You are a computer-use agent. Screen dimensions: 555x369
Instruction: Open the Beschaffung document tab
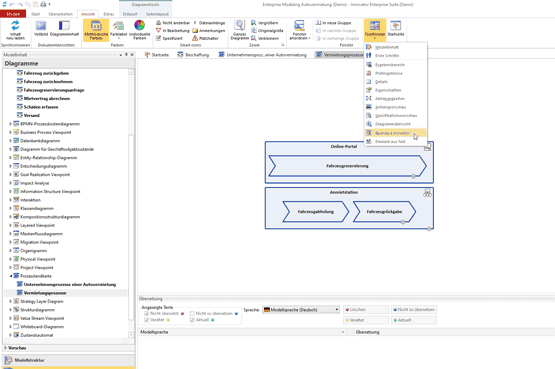pyautogui.click(x=193, y=55)
